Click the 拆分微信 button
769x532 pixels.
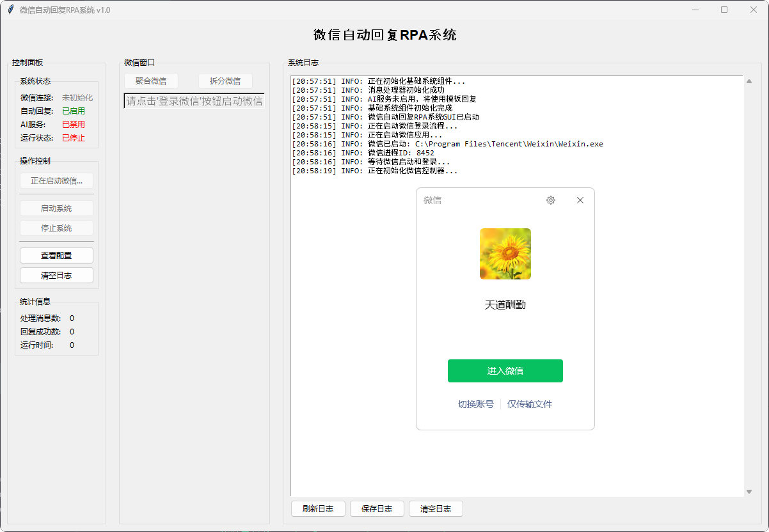pos(225,81)
